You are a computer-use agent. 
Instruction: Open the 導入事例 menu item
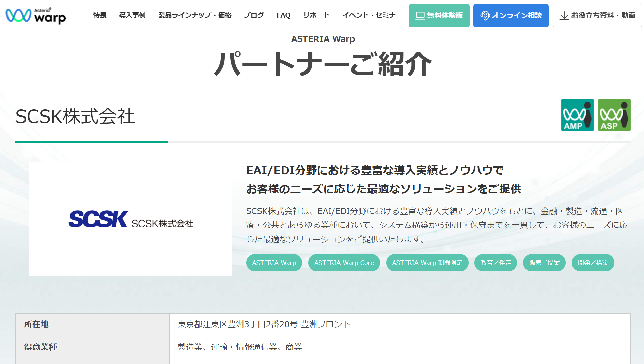(x=132, y=15)
